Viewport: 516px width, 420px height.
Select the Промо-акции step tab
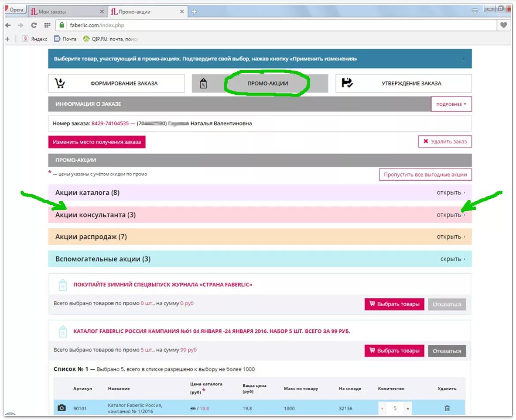coord(260,83)
